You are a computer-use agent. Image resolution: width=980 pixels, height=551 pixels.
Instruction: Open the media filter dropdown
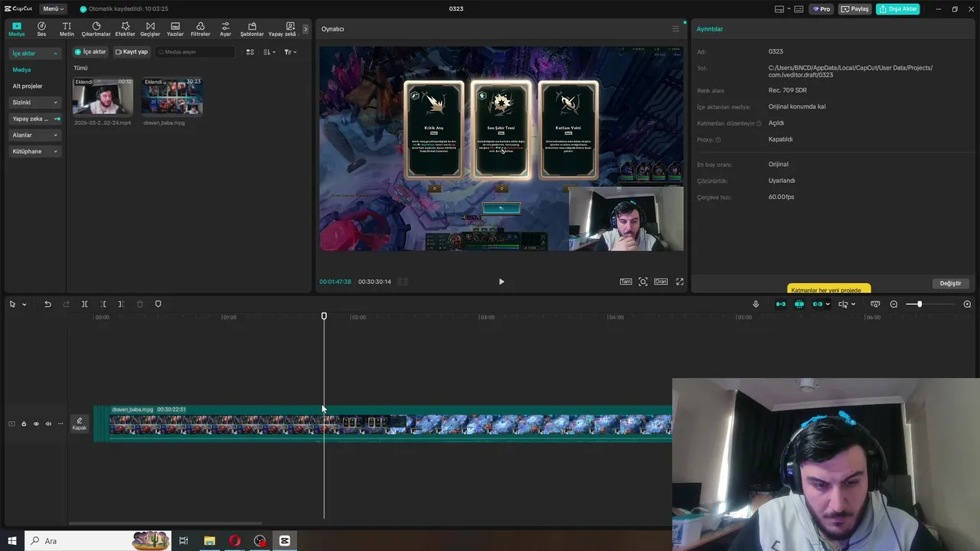pos(290,52)
